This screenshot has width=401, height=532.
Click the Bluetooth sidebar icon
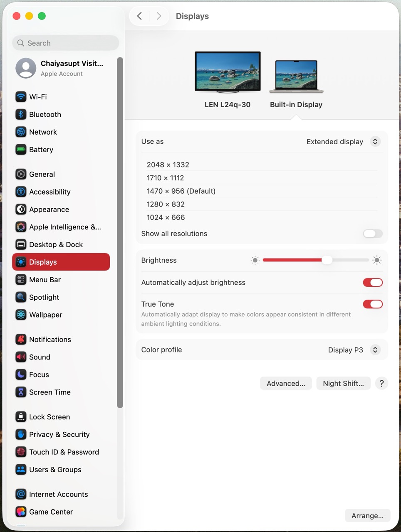click(x=21, y=114)
